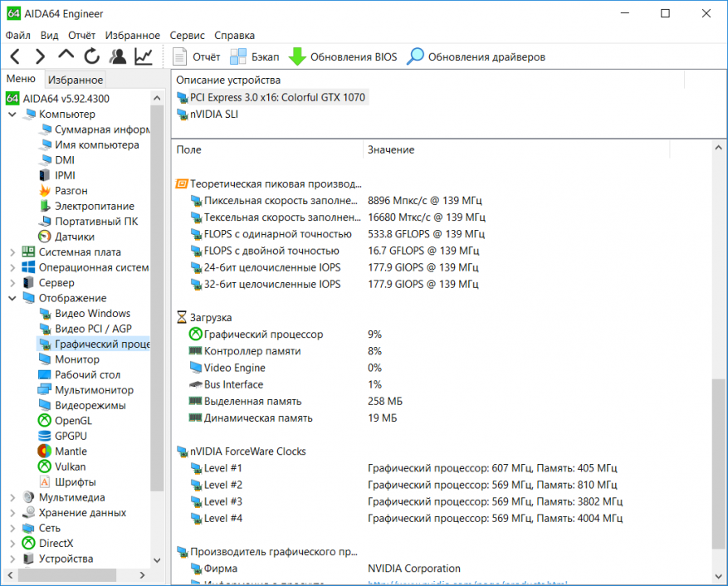Viewport: 728px width, 586px height.
Task: Open the graph chart toolbar icon
Action: [144, 56]
